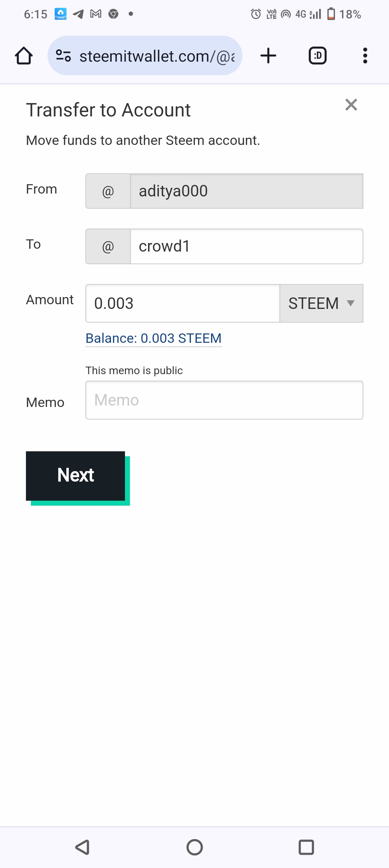Close the Transfer to Account dialog
389x868 pixels.
(351, 105)
